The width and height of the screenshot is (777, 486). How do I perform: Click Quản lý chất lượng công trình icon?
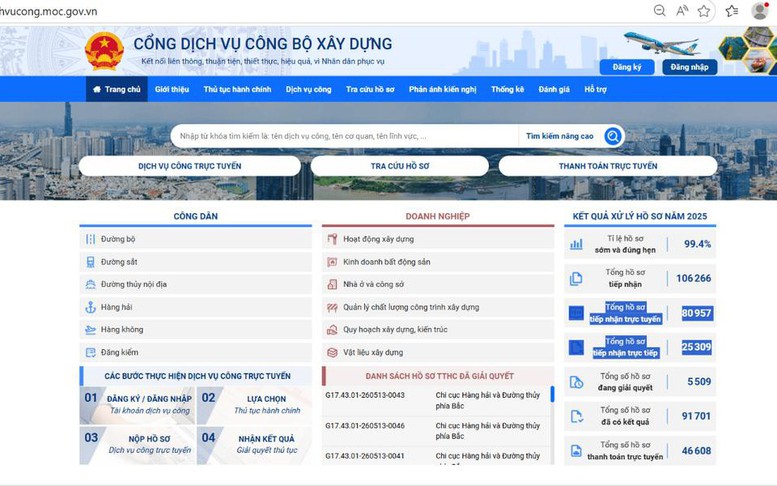332,307
